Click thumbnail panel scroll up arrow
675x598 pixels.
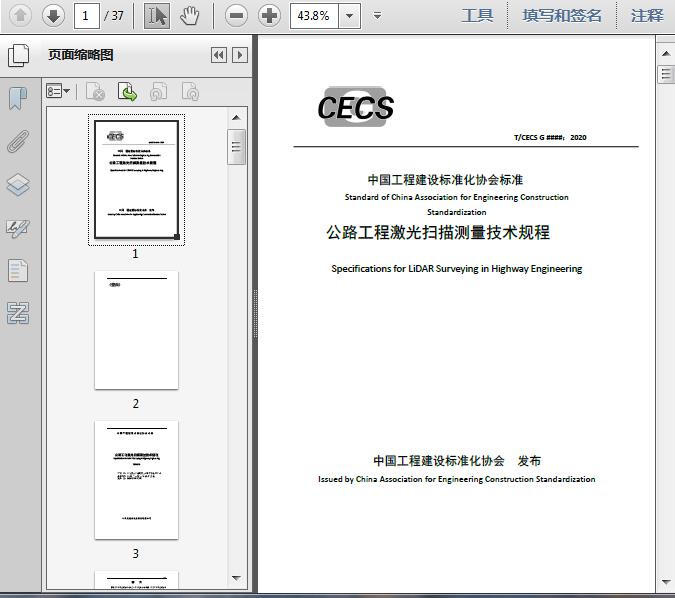click(236, 118)
